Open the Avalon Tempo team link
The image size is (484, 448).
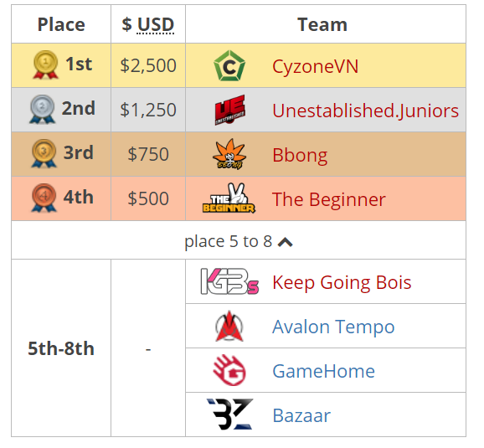pos(333,327)
